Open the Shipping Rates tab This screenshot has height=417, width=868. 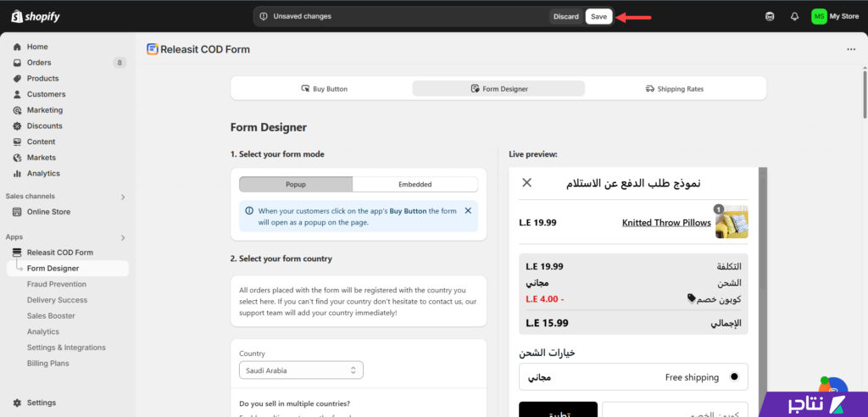pyautogui.click(x=674, y=89)
